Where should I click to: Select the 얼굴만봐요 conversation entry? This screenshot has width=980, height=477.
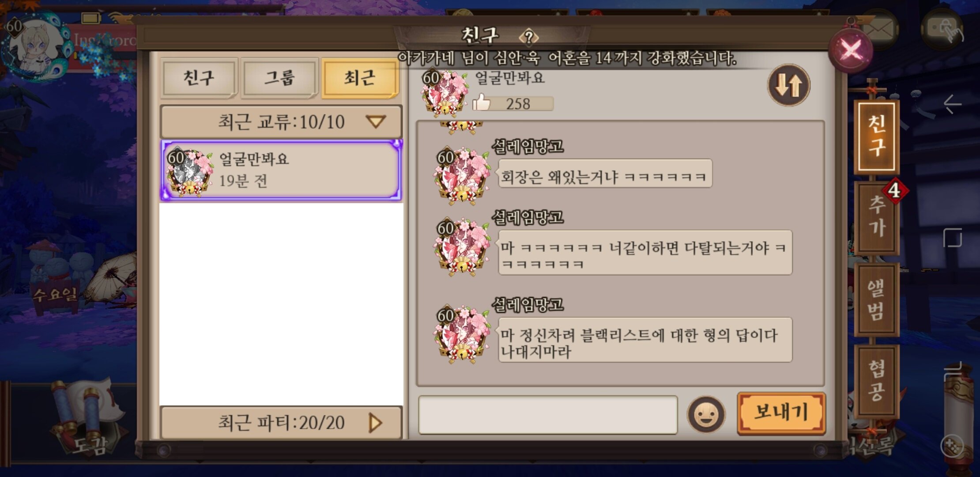tap(281, 170)
